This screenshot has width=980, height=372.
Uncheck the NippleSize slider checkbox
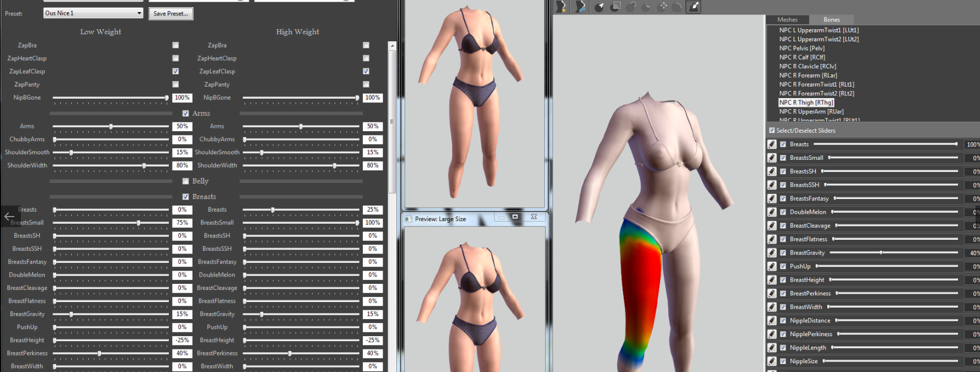click(x=783, y=362)
